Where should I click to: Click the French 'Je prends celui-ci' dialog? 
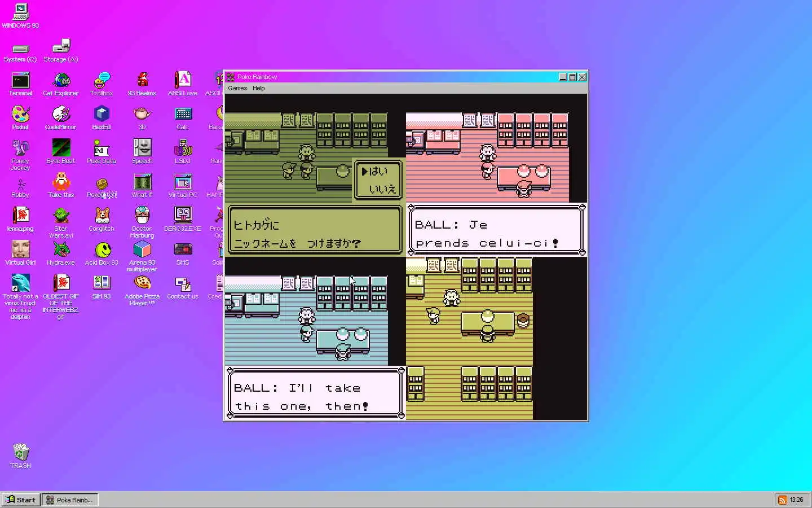click(x=496, y=230)
